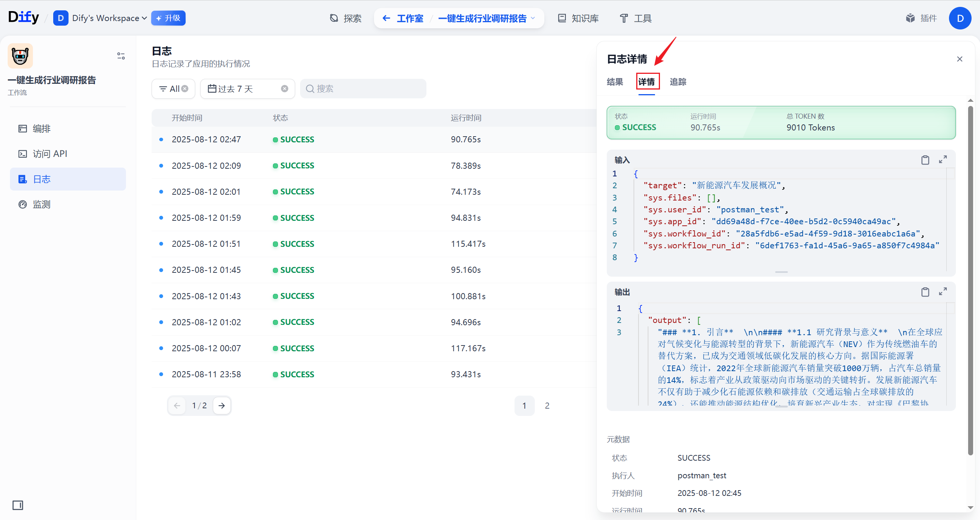Click the Dify logo
Screen dimensions: 980x520
(23, 18)
